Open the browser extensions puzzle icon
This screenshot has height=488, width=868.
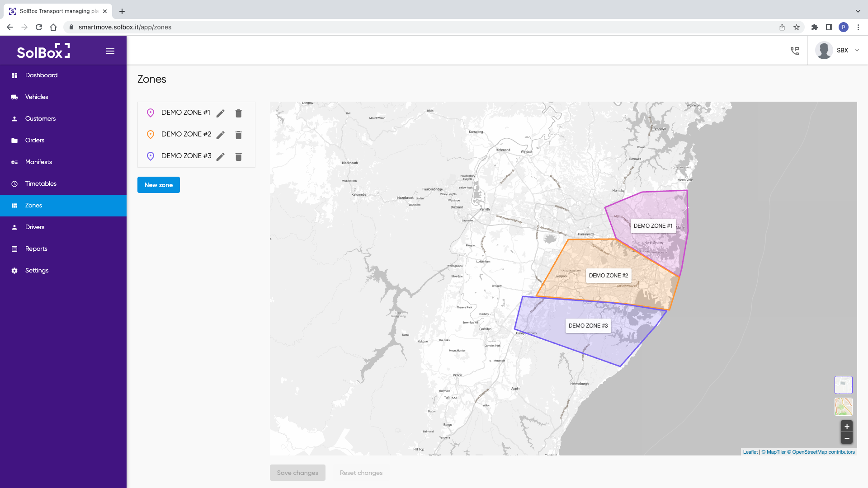(x=815, y=27)
